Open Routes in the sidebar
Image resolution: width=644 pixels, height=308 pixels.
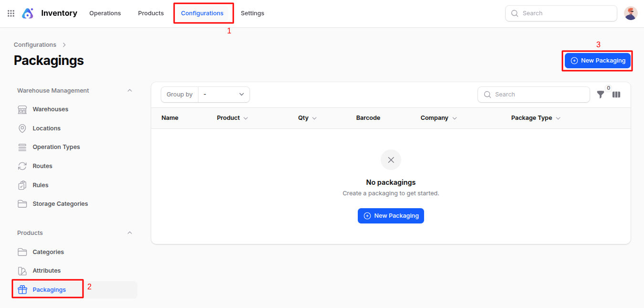42,166
